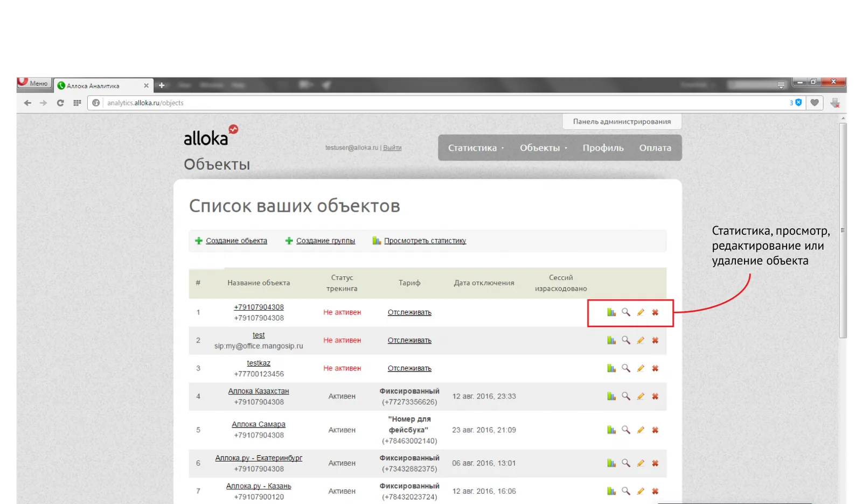Click Создание объекта link
Screen dimensions: 862x504
(x=237, y=241)
